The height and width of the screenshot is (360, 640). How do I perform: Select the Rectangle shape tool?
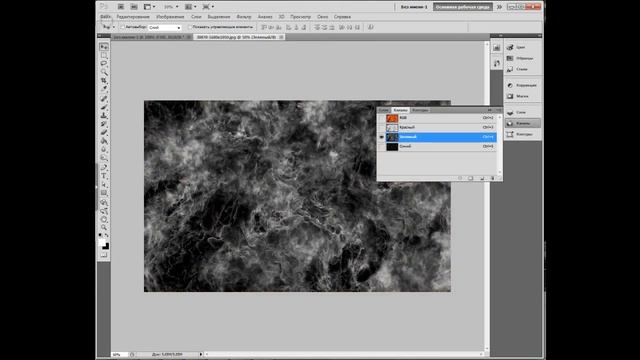pos(104,193)
